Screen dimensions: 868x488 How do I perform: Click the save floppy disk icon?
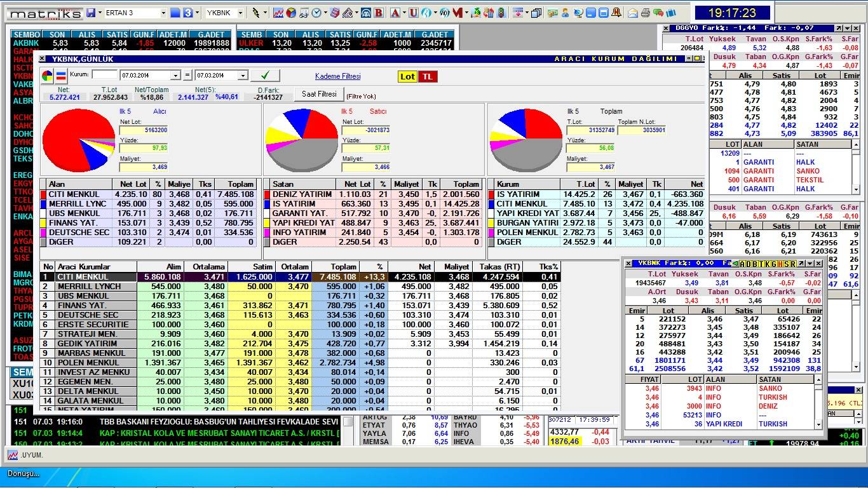point(91,13)
